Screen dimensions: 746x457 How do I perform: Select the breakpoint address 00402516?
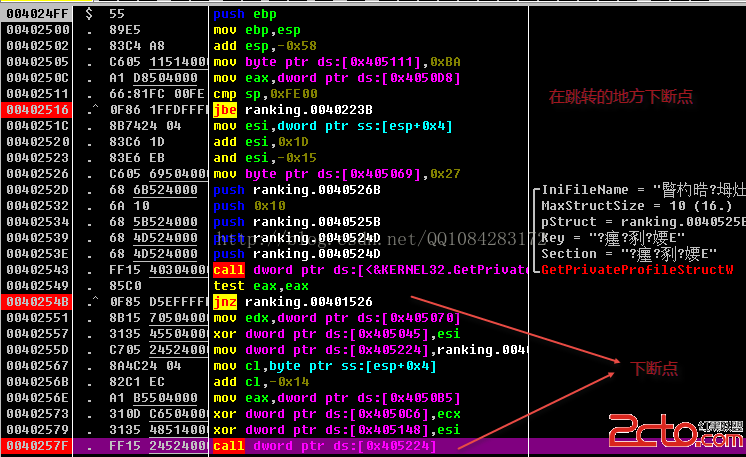(37, 109)
